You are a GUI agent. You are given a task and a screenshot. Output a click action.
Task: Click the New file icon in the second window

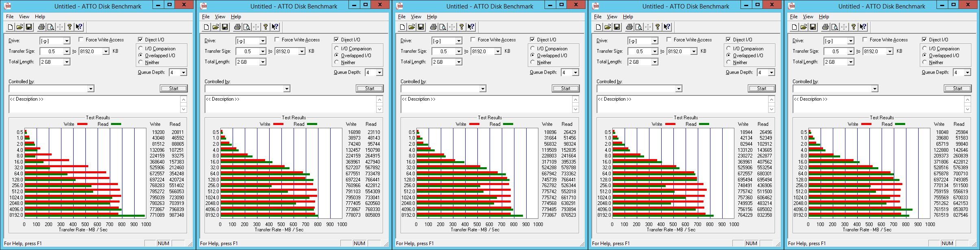click(x=206, y=27)
